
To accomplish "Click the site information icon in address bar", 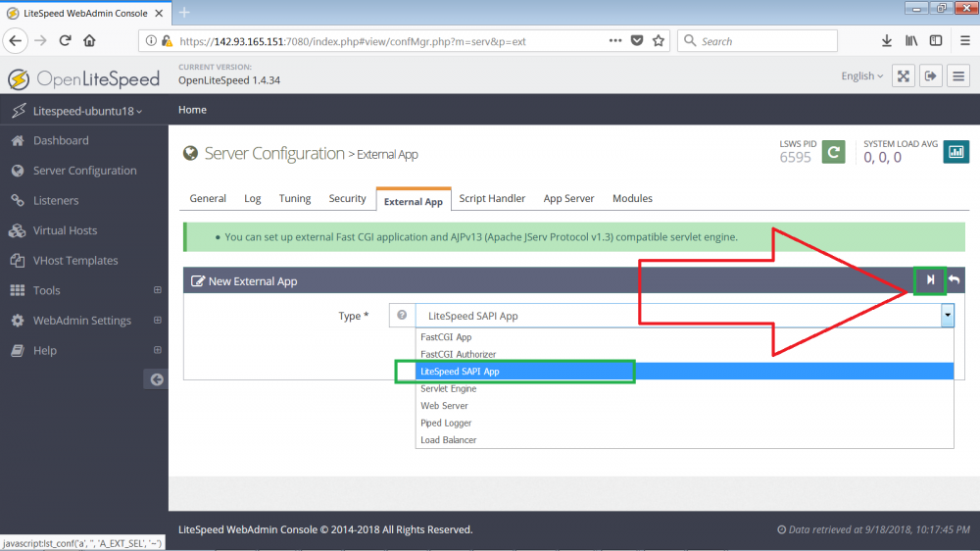I will coord(151,40).
